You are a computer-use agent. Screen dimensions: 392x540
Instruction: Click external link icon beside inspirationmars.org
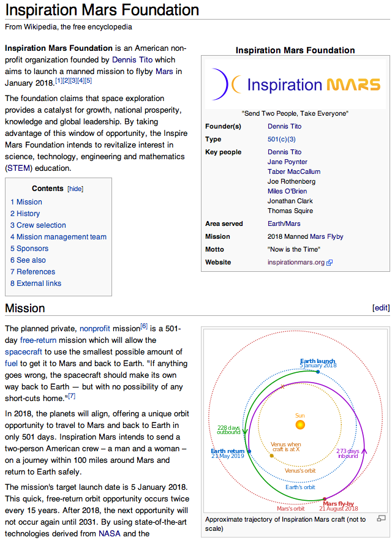point(330,263)
